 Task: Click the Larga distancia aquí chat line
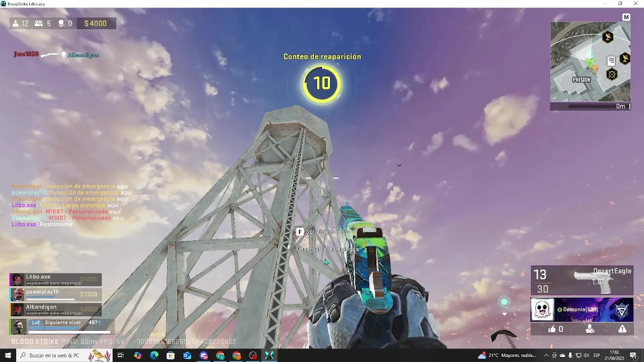point(65,205)
